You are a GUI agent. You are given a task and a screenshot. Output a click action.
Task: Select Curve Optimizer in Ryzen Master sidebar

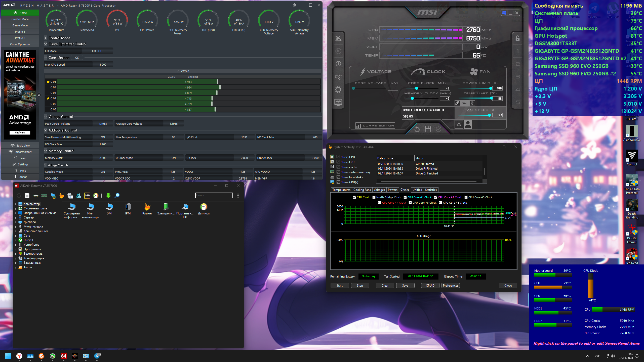point(20,44)
